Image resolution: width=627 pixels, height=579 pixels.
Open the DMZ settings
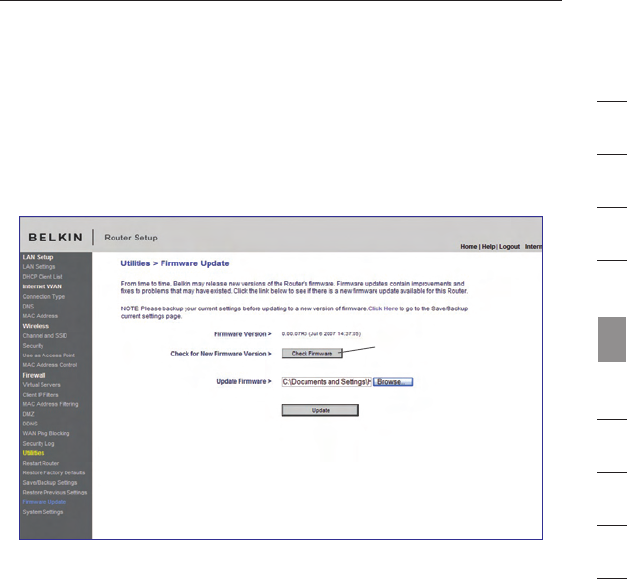pos(28,414)
